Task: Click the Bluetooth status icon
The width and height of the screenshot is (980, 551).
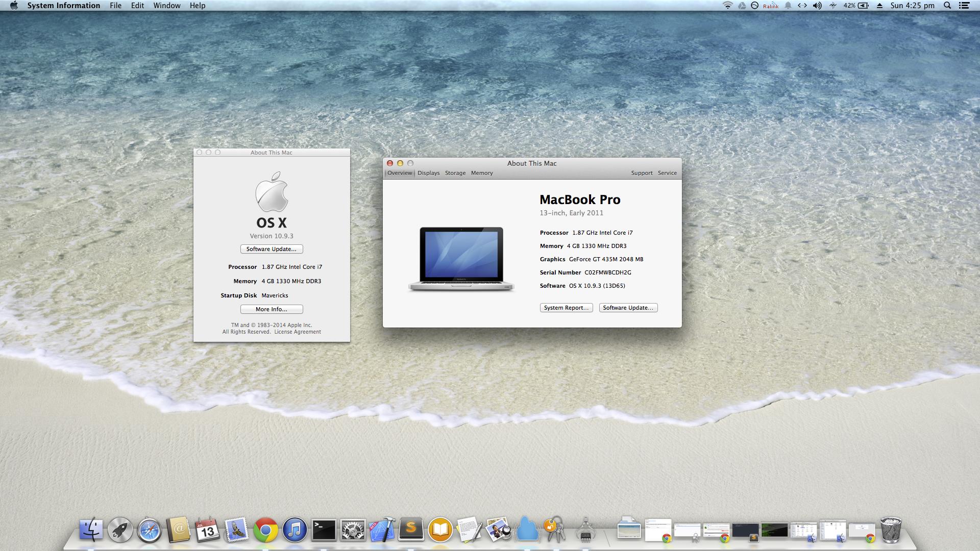Action: point(833,6)
